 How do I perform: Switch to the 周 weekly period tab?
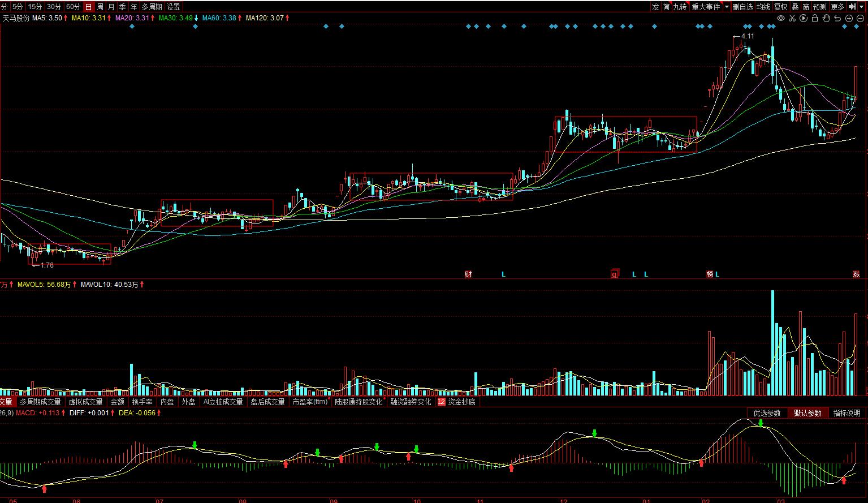(x=100, y=7)
